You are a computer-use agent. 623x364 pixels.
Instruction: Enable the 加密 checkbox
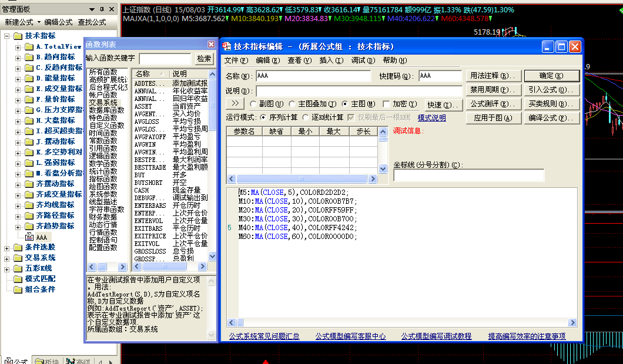(x=386, y=105)
